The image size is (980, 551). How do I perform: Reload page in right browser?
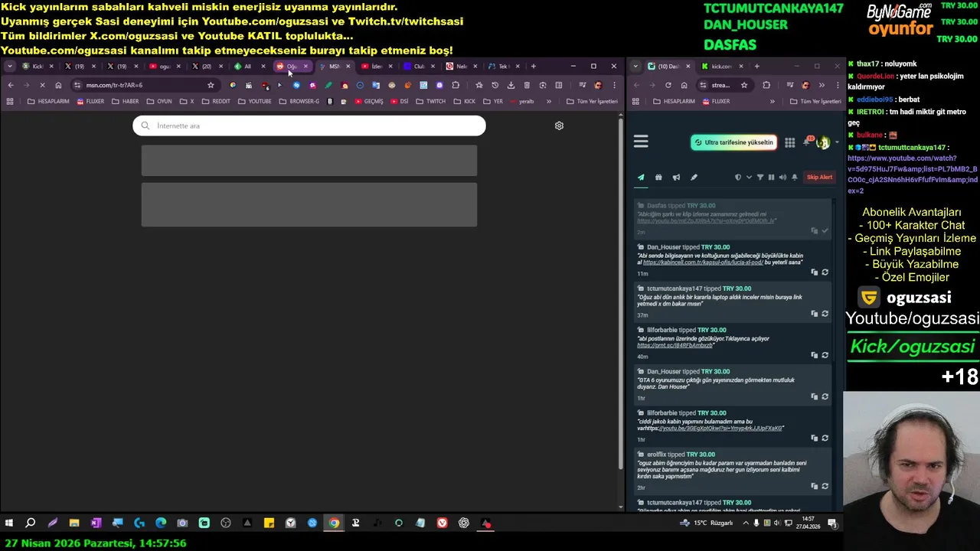[668, 85]
